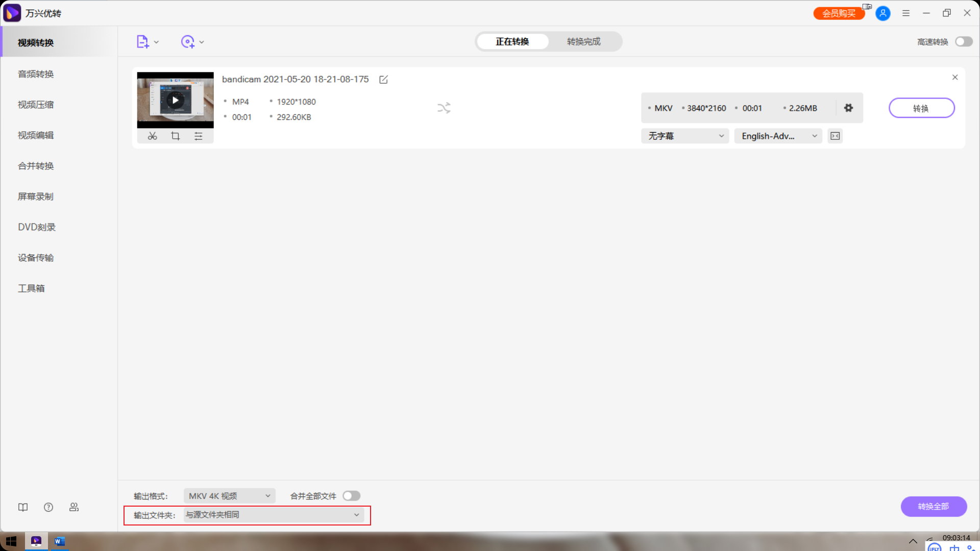Expand the 输出格式 MKV 4K dropdown

pos(229,496)
